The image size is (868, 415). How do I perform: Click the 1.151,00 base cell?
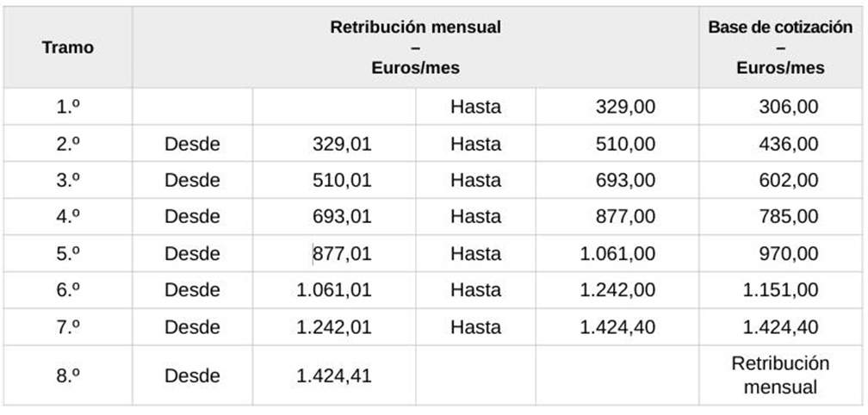tap(781, 290)
